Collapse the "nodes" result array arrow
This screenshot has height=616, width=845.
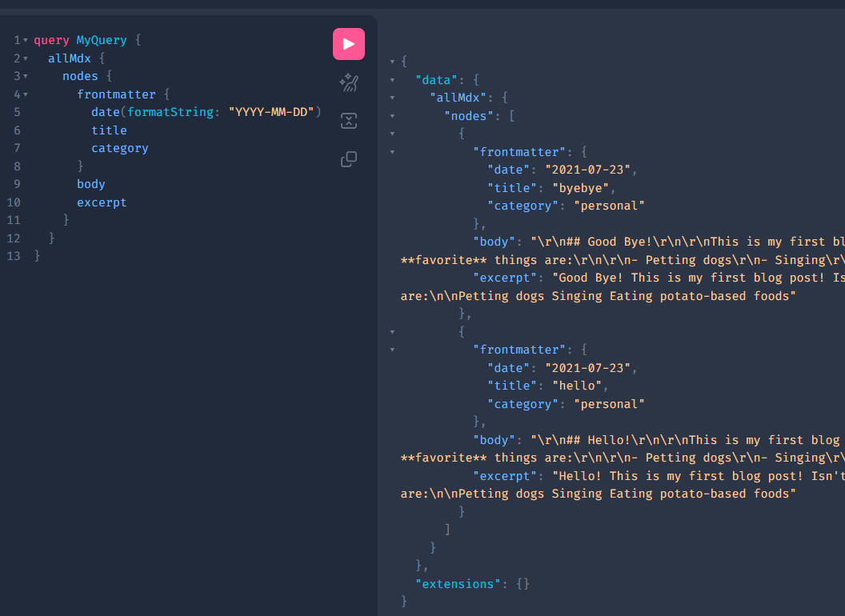392,117
